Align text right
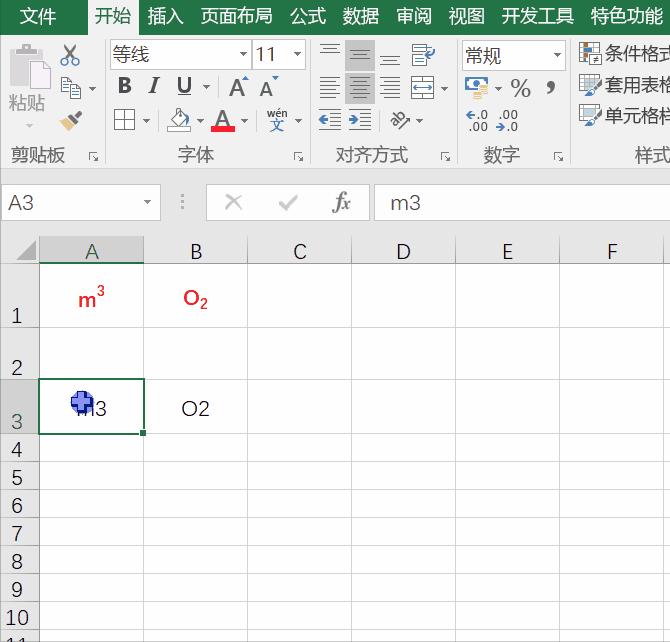Viewport: 670px width, 642px height. 390,88
